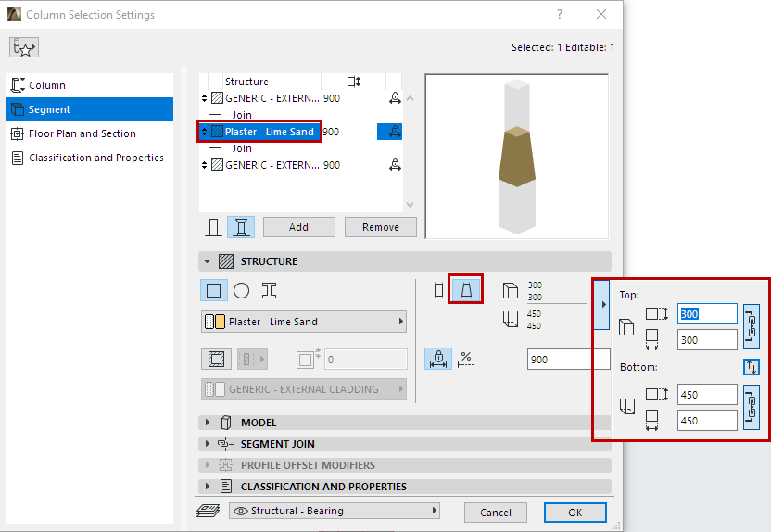Open Structural - Bearing layer dropdown
This screenshot has height=532, width=771.
[335, 511]
